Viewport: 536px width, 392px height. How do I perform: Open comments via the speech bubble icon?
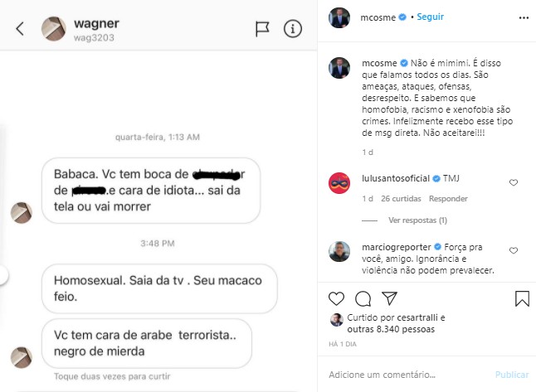point(363,299)
